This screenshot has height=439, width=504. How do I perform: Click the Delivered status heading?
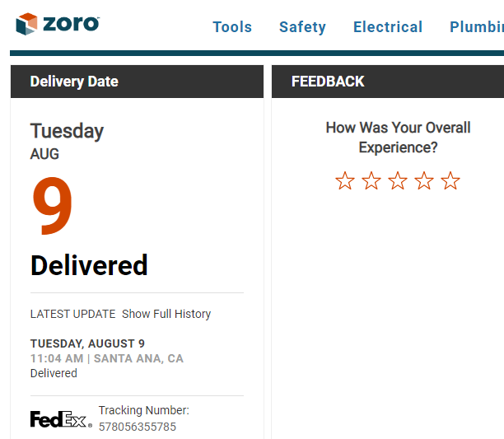[x=89, y=265]
